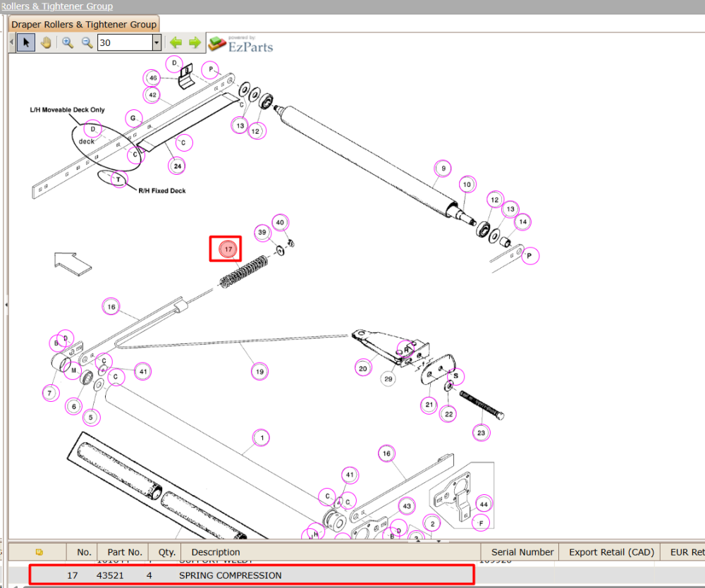This screenshot has height=588, width=705.
Task: Click the zoom out magnifier
Action: click(x=87, y=43)
